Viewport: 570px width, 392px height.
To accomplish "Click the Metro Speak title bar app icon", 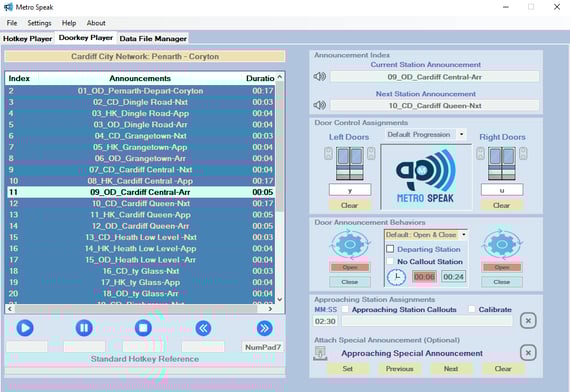I will click(x=8, y=7).
